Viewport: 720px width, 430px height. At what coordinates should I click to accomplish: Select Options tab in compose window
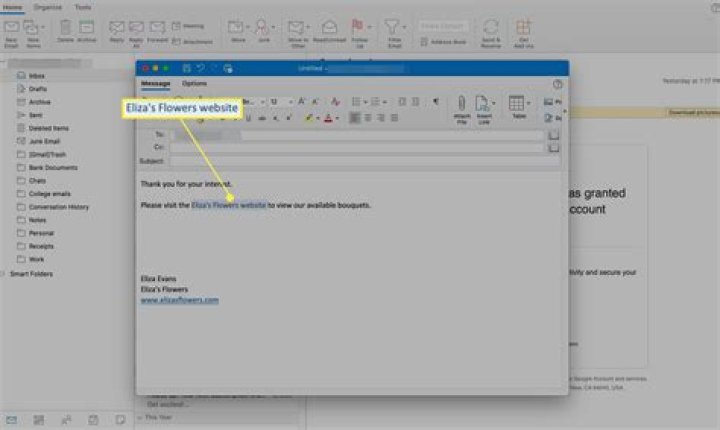(194, 84)
